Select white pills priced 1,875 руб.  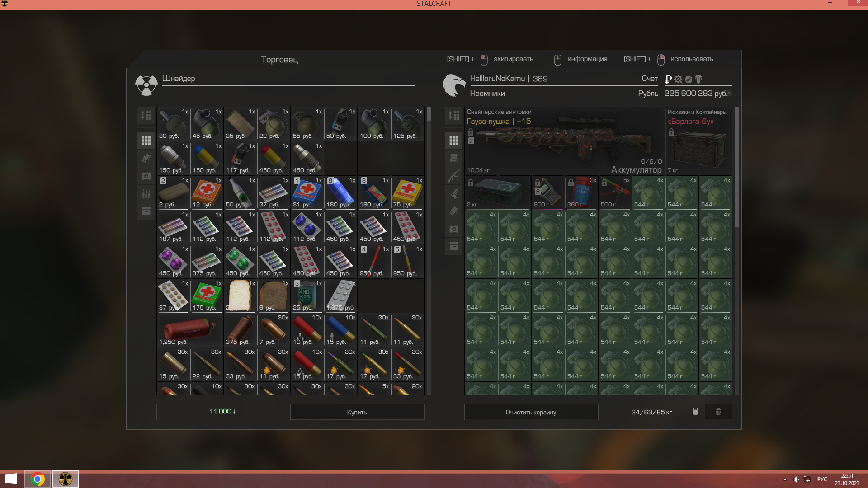[x=340, y=296]
